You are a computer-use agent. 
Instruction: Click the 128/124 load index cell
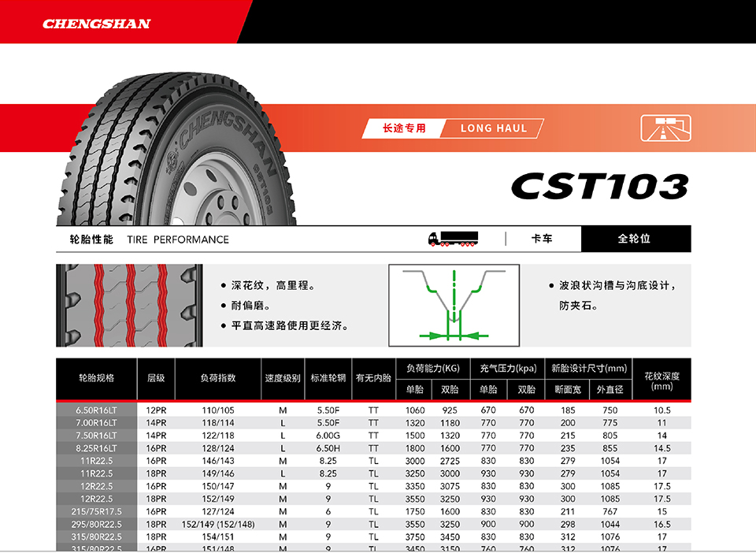point(218,448)
